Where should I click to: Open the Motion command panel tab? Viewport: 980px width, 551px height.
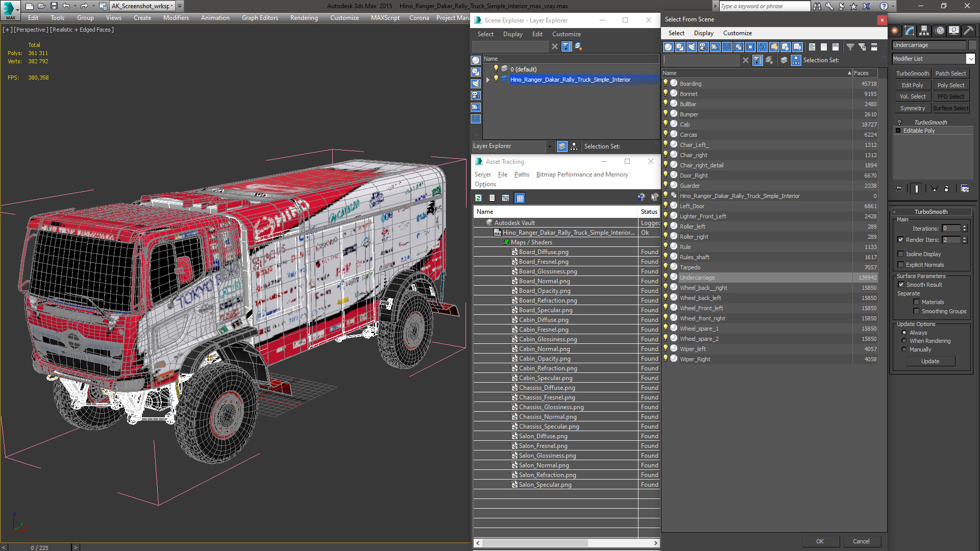click(940, 31)
